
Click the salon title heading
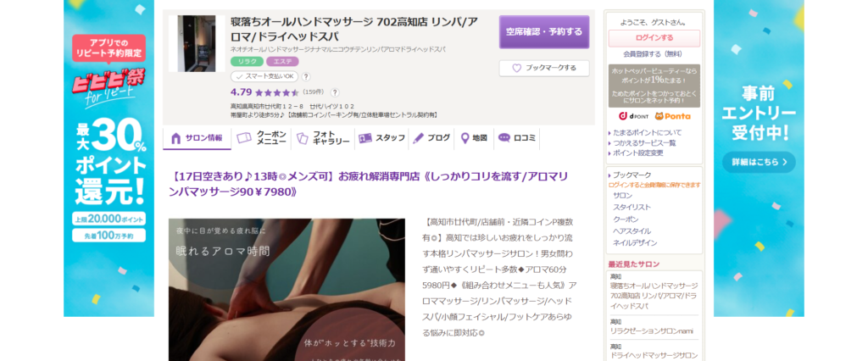tap(355, 30)
